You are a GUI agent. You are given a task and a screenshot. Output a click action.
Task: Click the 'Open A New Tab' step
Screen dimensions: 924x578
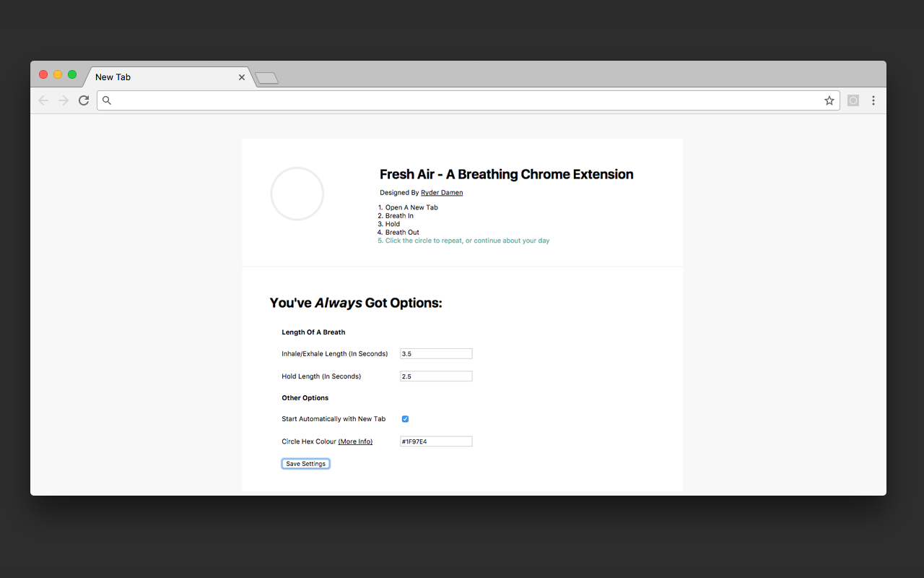[411, 207]
